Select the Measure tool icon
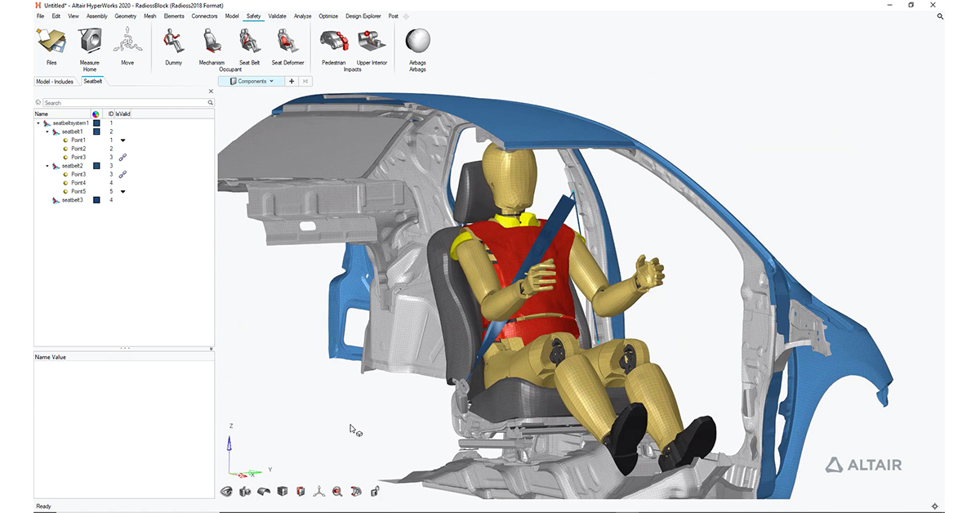980x513 pixels. (90, 41)
